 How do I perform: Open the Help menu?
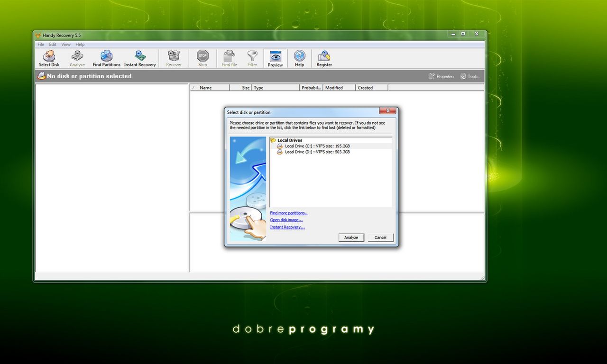[x=80, y=45]
